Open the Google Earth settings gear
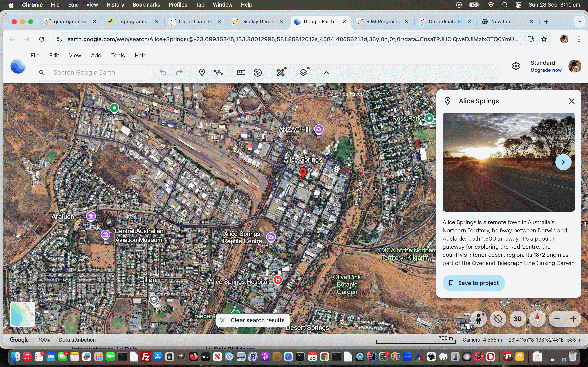588x367 pixels. coord(516,66)
